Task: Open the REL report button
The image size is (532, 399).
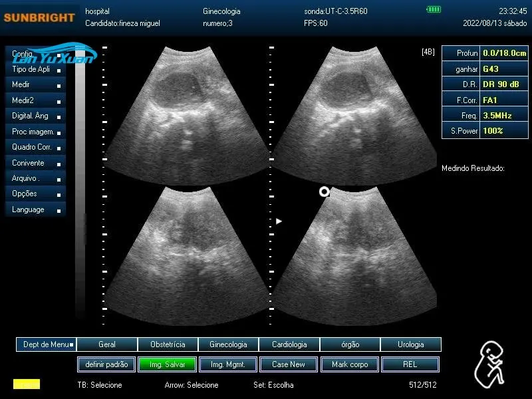Action: point(410,364)
